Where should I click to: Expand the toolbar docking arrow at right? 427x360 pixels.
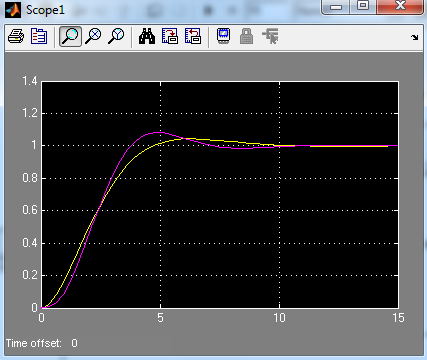(x=414, y=37)
